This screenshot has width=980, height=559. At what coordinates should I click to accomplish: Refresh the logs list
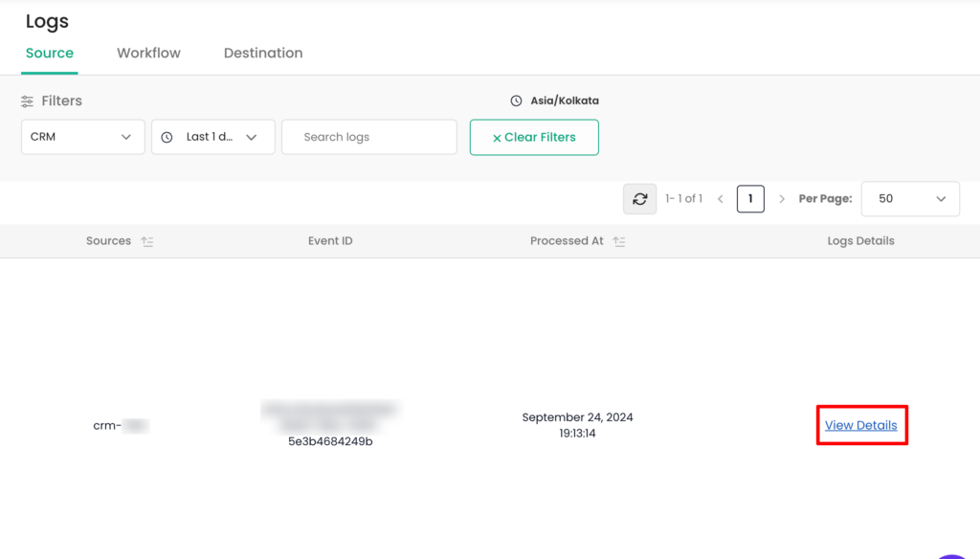click(x=640, y=199)
